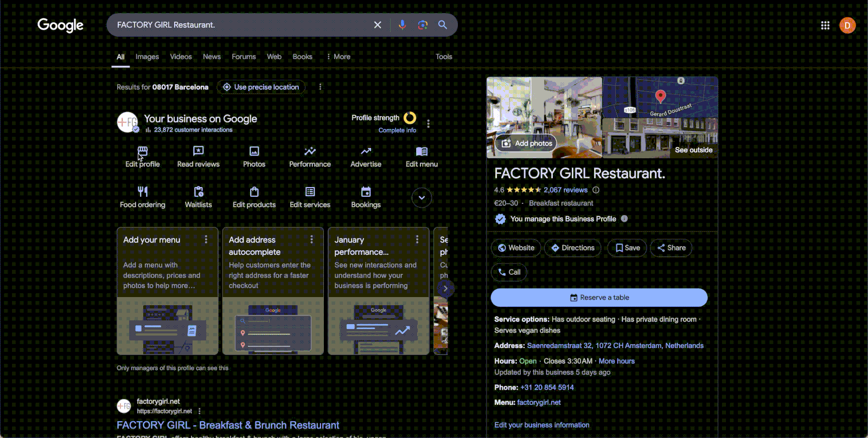The image size is (868, 438).
Task: Switch to the Books tab
Action: [x=302, y=56]
